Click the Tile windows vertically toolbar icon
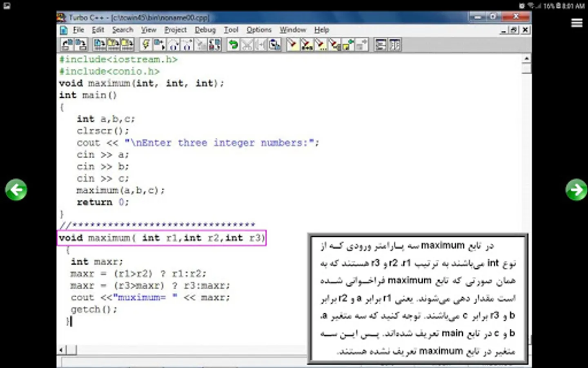Viewport: 588px width, 368px height. pyautogui.click(x=394, y=45)
